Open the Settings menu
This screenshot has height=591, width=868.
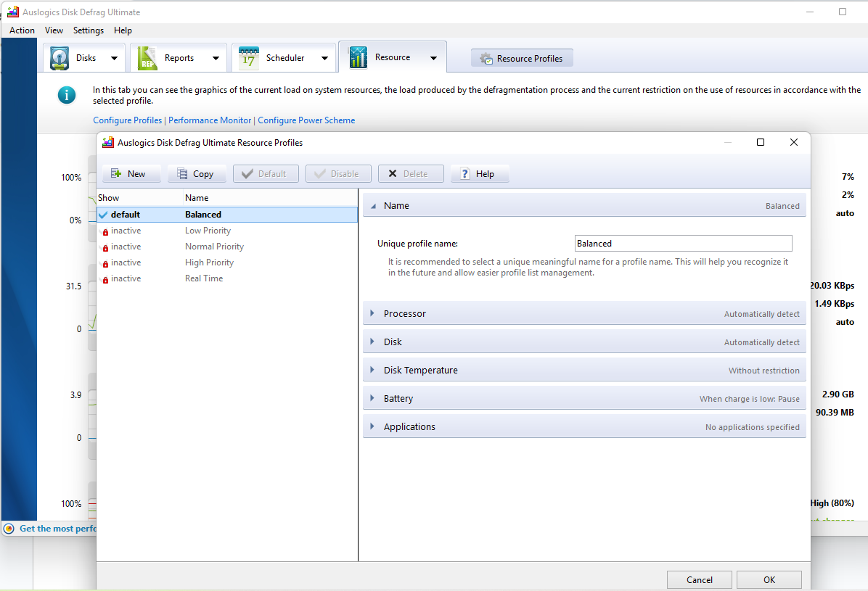click(x=89, y=30)
